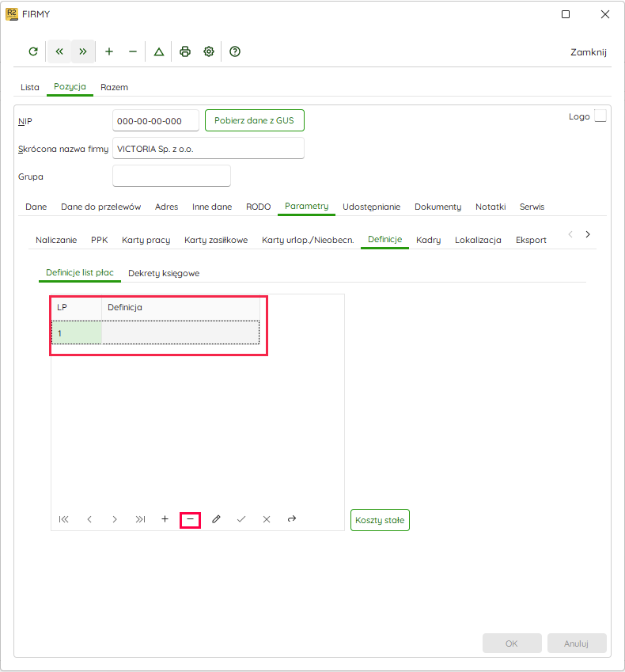Screen dimensions: 625x672
Task: Open the Naliczanie sub-tab
Action: (56, 240)
